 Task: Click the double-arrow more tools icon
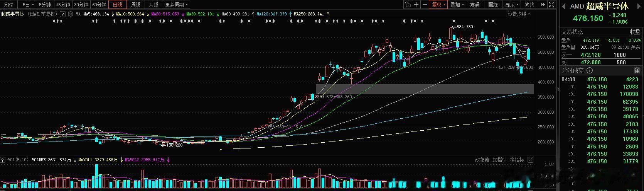coord(543,5)
